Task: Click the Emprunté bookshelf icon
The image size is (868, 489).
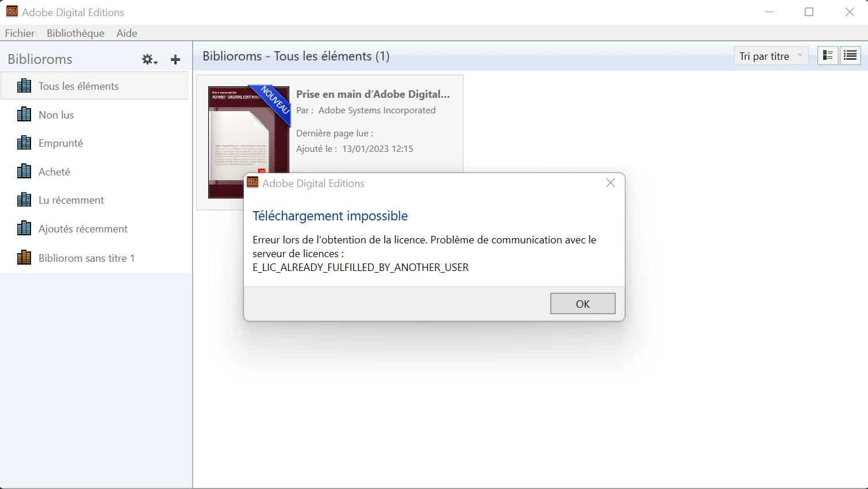Action: click(x=24, y=143)
